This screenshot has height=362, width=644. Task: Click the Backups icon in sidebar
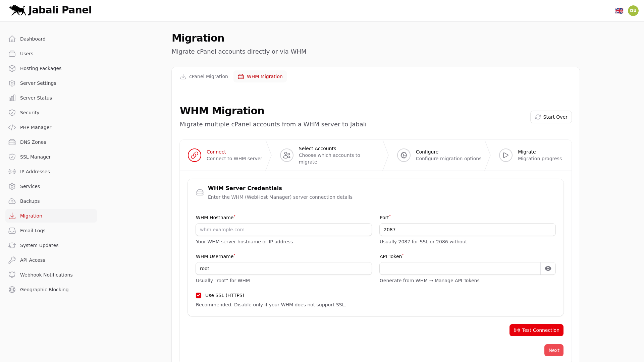click(12, 201)
